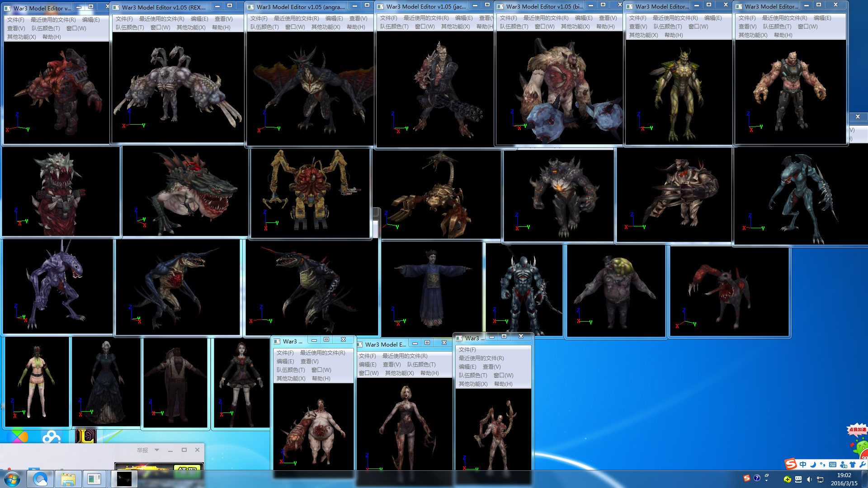
Task: Open 窗口(W) menu in the angra editor window
Action: point(295,27)
